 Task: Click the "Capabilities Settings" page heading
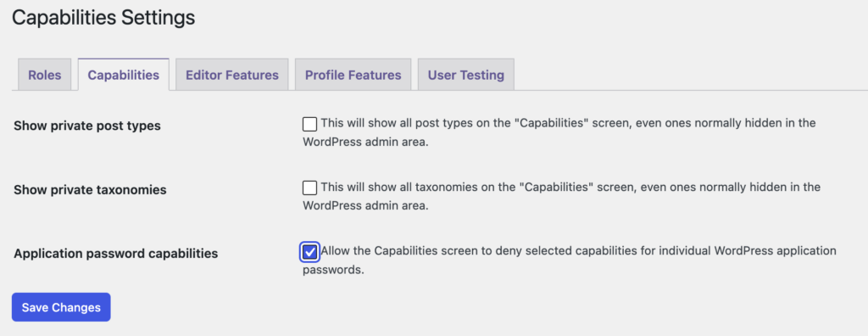click(103, 18)
